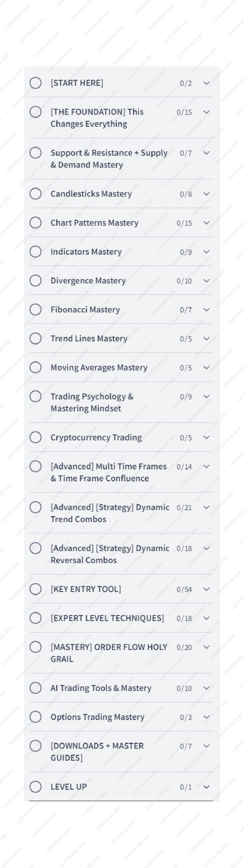The image size is (244, 868).
Task: Toggle completion for Cryptocurrency Trading
Action: (35, 437)
